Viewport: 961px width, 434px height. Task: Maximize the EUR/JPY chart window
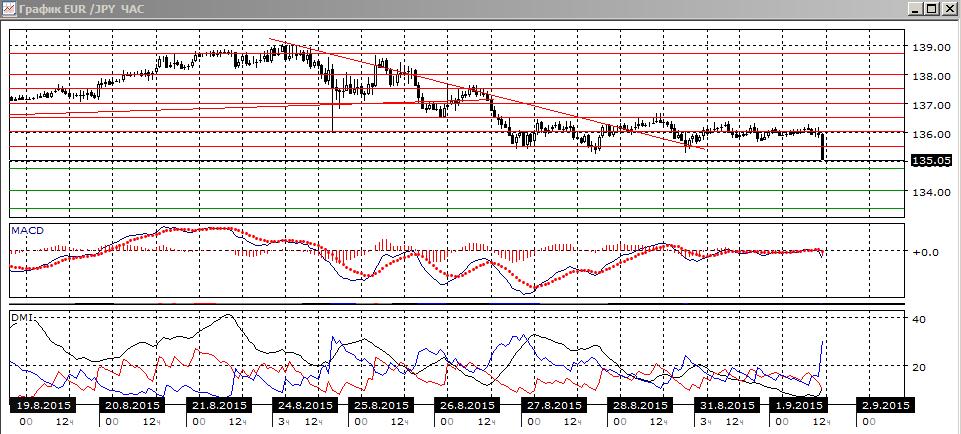(x=931, y=9)
